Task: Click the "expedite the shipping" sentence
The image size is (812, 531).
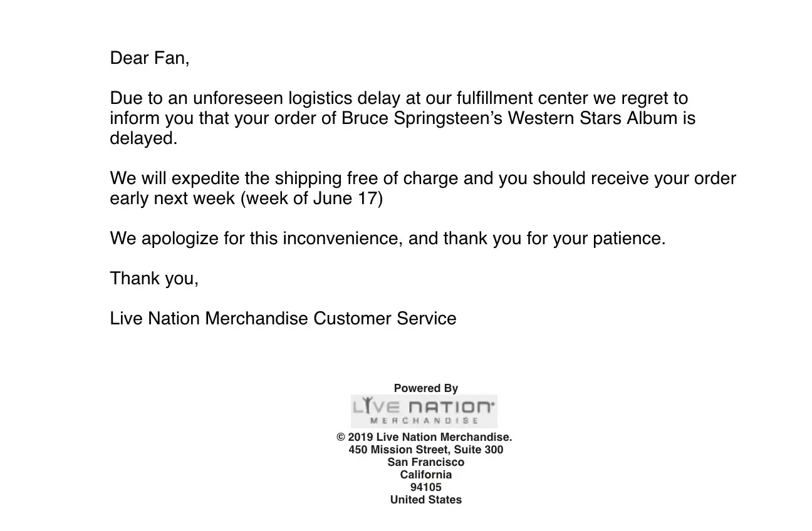Action: pyautogui.click(x=257, y=178)
